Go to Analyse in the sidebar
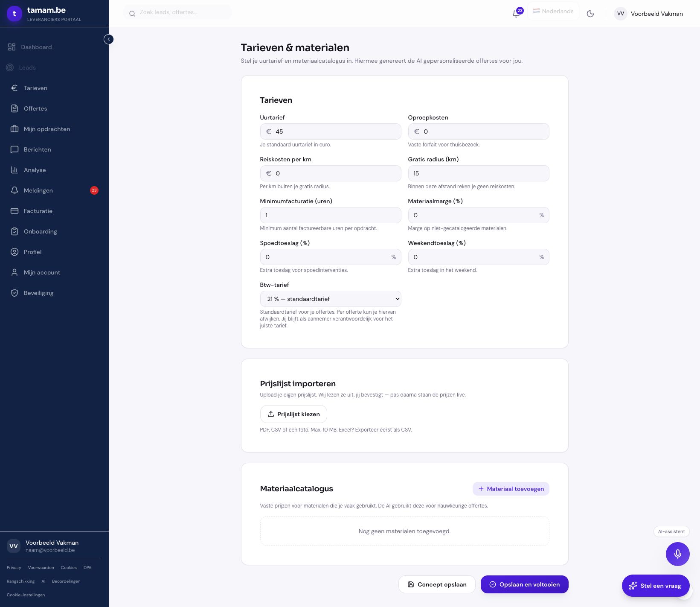 [x=54, y=170]
